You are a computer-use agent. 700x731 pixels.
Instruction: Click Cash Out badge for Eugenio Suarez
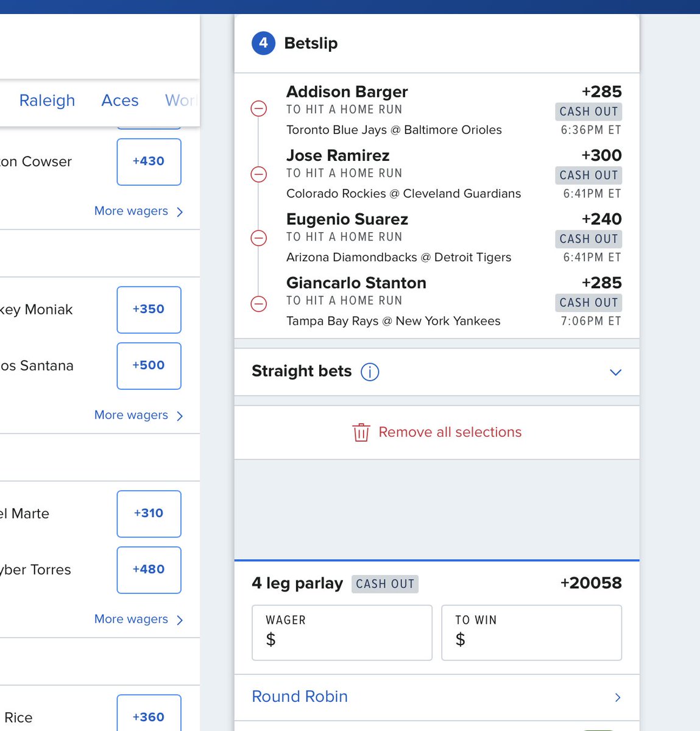coord(589,239)
